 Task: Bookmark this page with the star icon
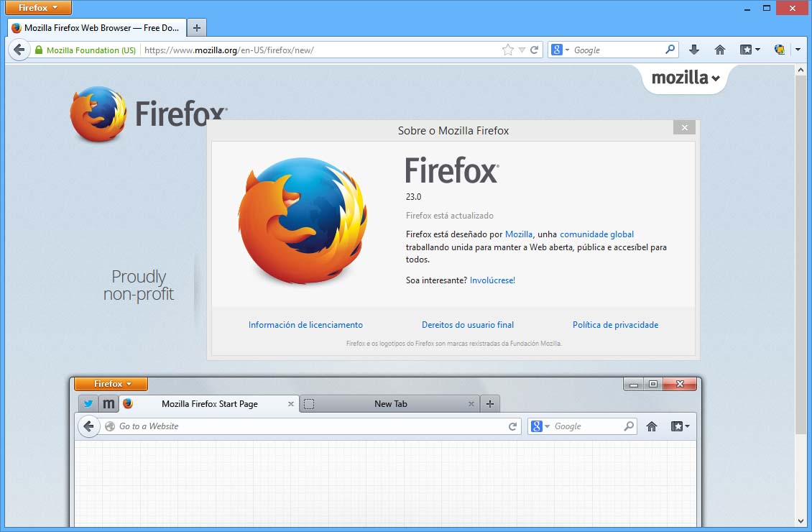coord(508,50)
